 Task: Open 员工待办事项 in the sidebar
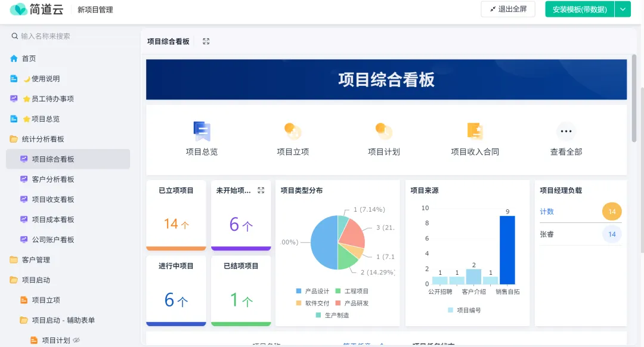68,98
